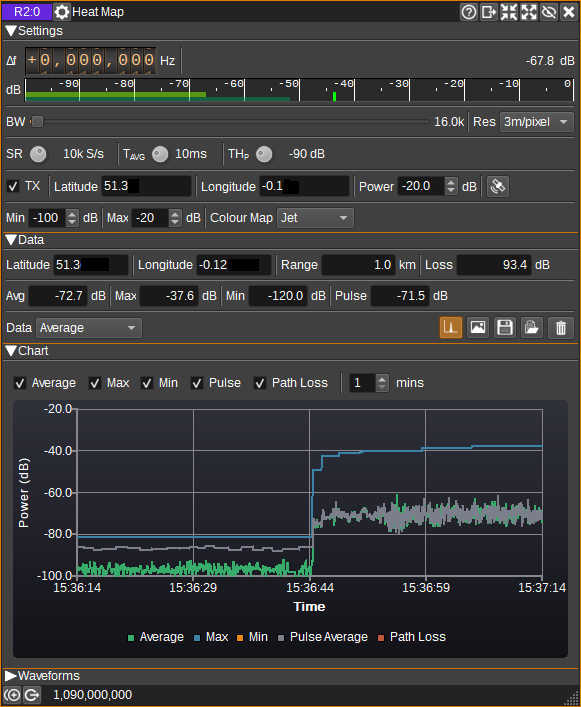Screen dimensions: 581x707
Task: Toggle the Pulse chart checkbox
Action: [x=197, y=383]
